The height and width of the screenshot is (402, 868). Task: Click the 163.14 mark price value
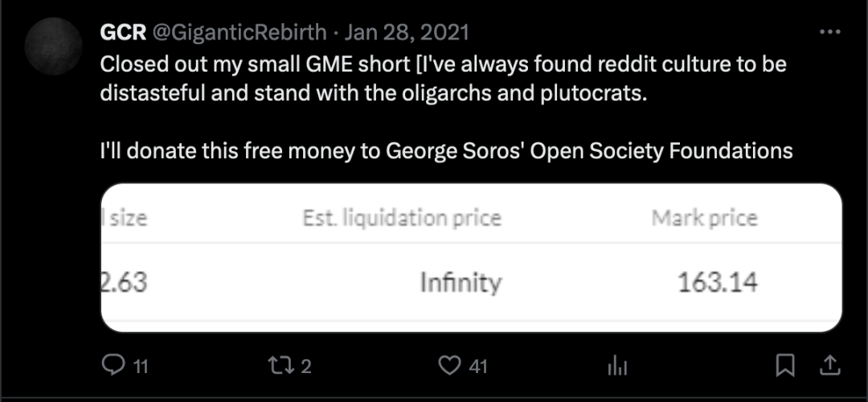click(717, 283)
